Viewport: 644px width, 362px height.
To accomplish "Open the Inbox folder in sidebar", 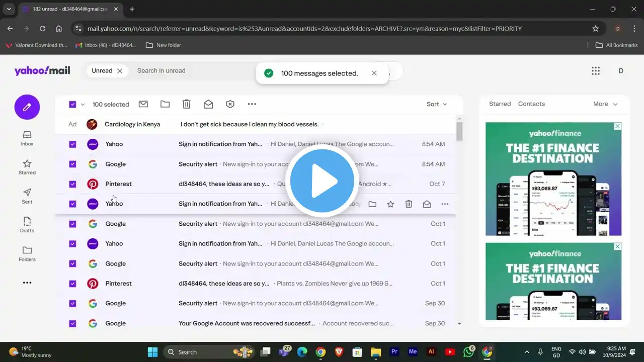I will point(27,138).
